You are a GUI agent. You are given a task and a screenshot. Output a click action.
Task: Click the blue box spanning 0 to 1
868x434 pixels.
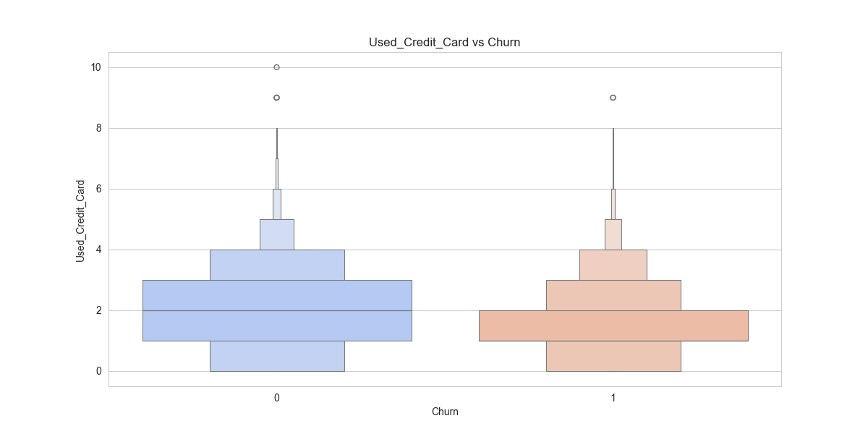[x=277, y=356]
